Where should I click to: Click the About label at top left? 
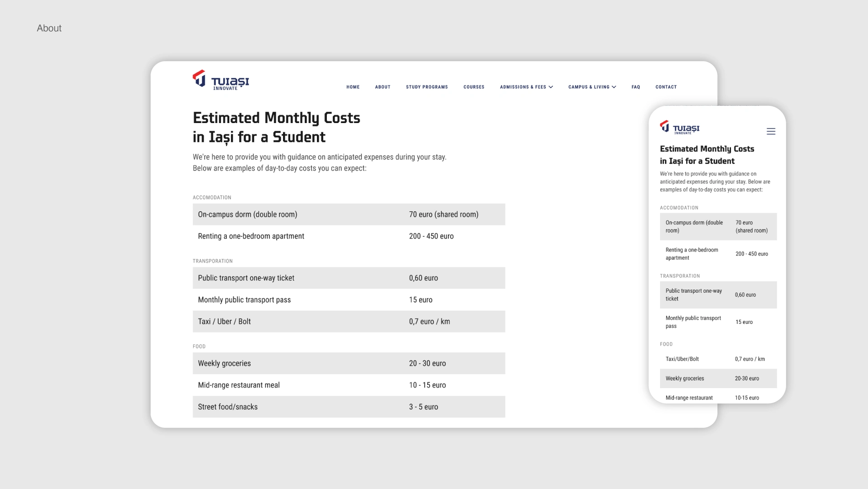coord(49,28)
